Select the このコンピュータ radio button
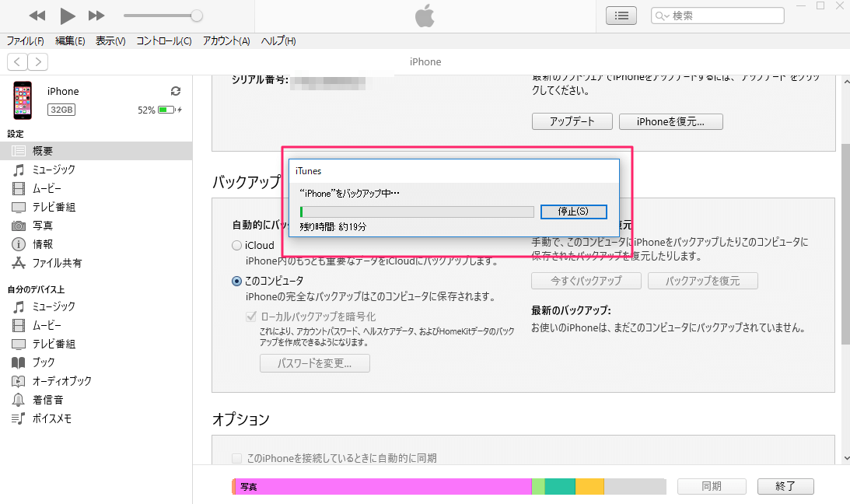850x504 pixels. [x=237, y=281]
